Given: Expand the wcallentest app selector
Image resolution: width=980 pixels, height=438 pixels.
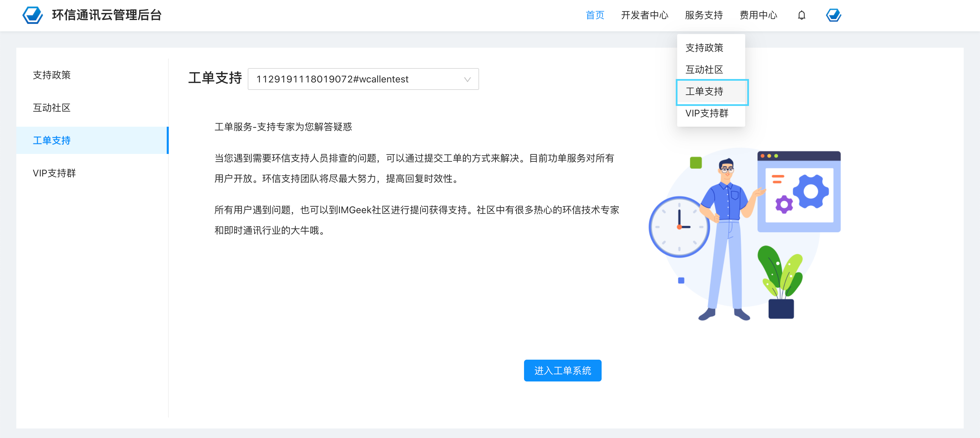Looking at the screenshot, I should (x=363, y=79).
